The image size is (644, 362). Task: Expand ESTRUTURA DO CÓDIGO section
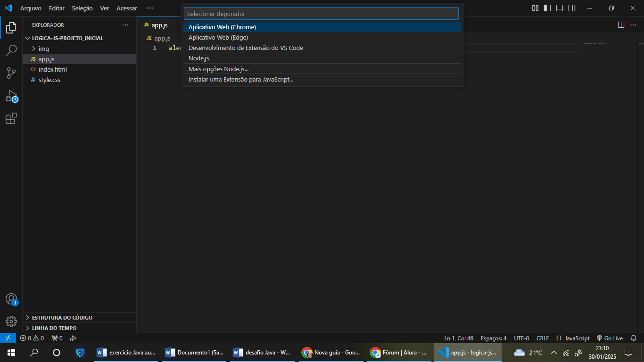(x=79, y=317)
